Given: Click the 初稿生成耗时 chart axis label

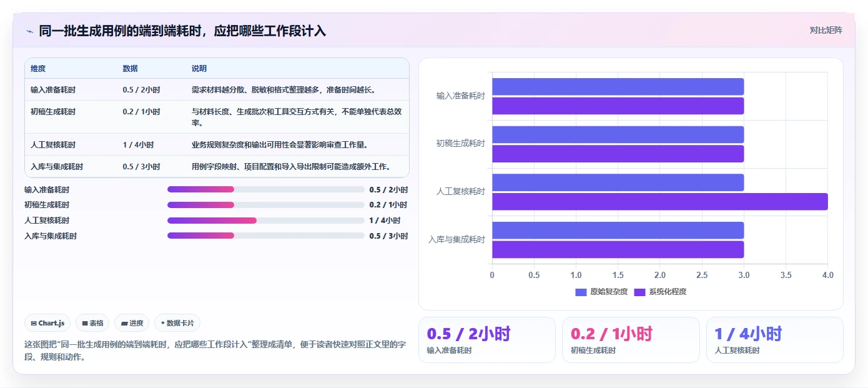Looking at the screenshot, I should [x=460, y=144].
